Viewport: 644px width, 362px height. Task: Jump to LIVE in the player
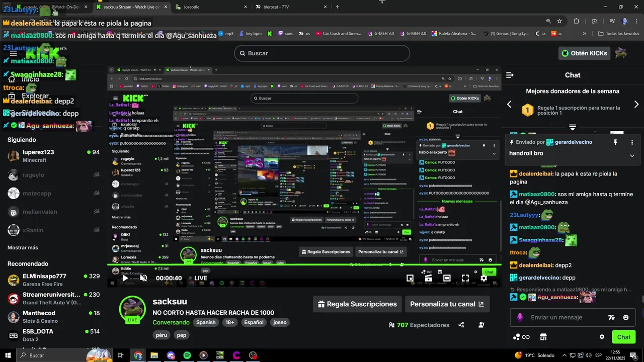(x=198, y=278)
